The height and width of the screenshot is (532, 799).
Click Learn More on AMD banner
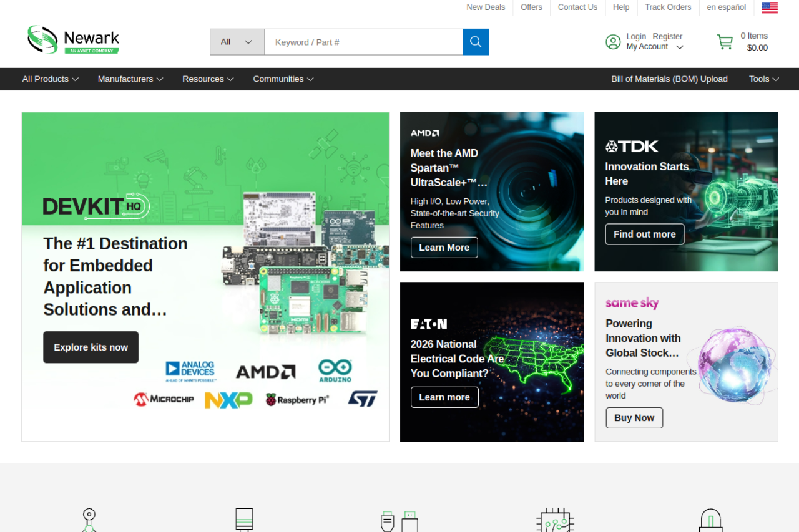(x=444, y=248)
